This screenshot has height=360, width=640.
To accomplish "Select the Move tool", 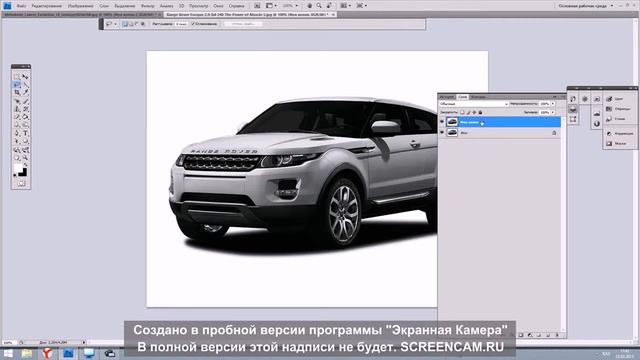I will click(x=25, y=77).
